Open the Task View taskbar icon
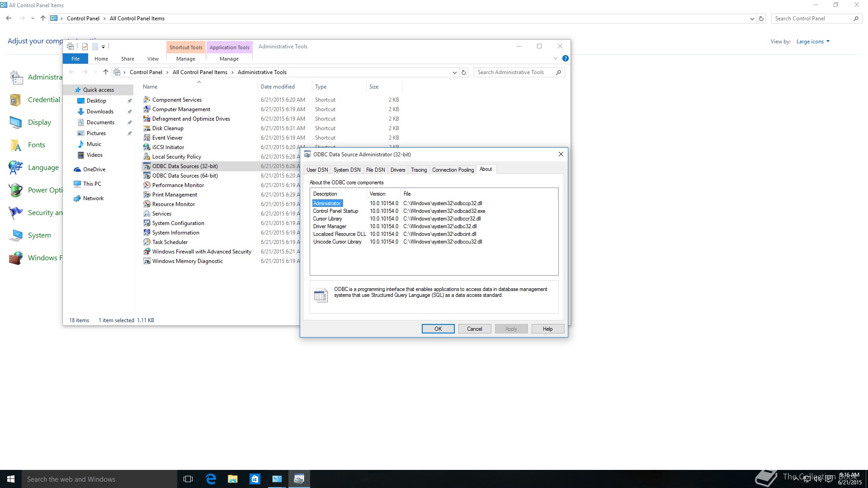 (x=188, y=479)
